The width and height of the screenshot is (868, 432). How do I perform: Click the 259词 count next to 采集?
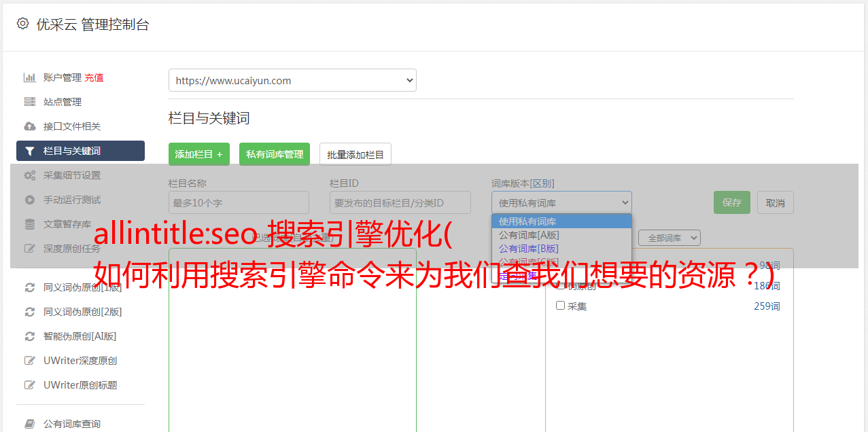tap(767, 306)
